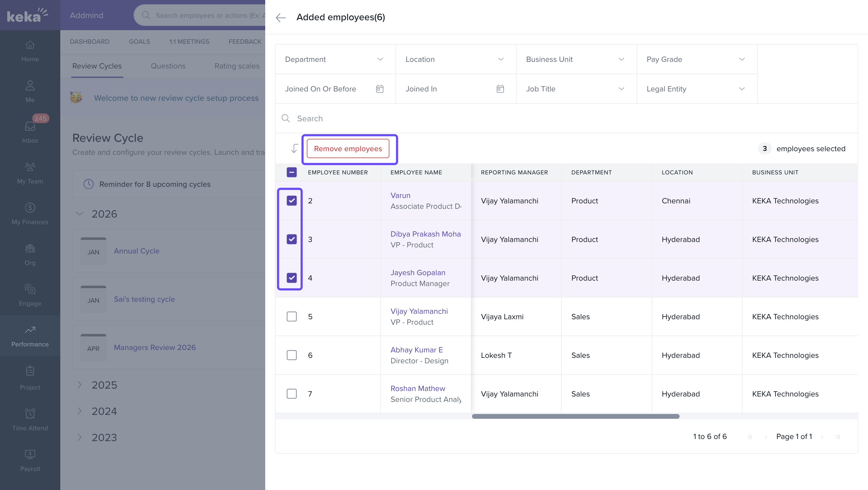868x490 pixels.
Task: Click the horizontal table scrollbar
Action: pos(575,416)
